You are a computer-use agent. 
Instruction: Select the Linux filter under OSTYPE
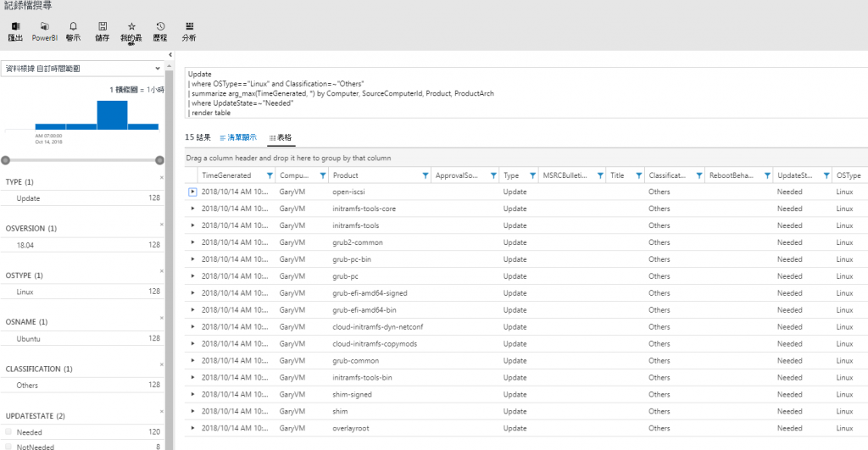pos(25,292)
